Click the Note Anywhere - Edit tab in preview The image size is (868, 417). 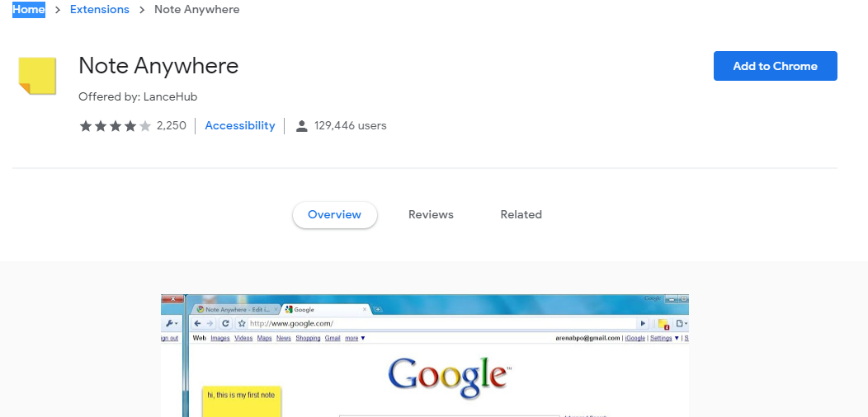tap(234, 310)
